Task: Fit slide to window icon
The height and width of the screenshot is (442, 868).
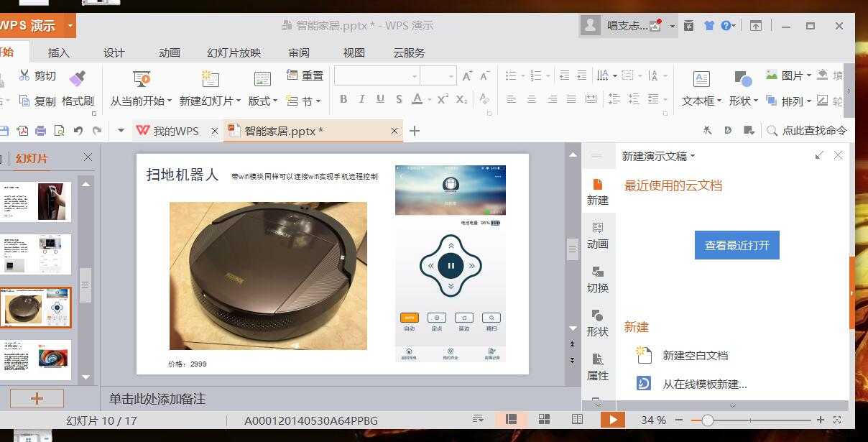Action: [837, 420]
